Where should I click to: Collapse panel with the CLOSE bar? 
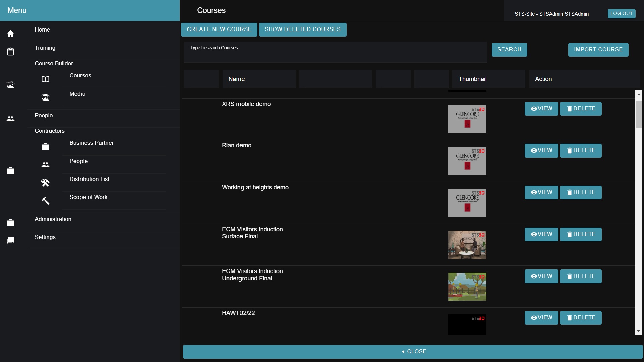(413, 352)
